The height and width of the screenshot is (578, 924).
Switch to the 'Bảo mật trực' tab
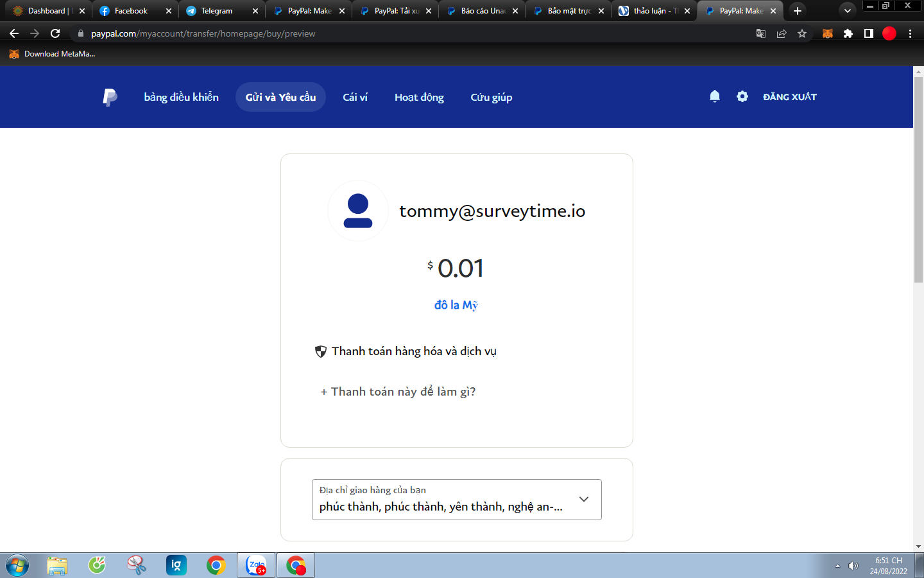(567, 11)
